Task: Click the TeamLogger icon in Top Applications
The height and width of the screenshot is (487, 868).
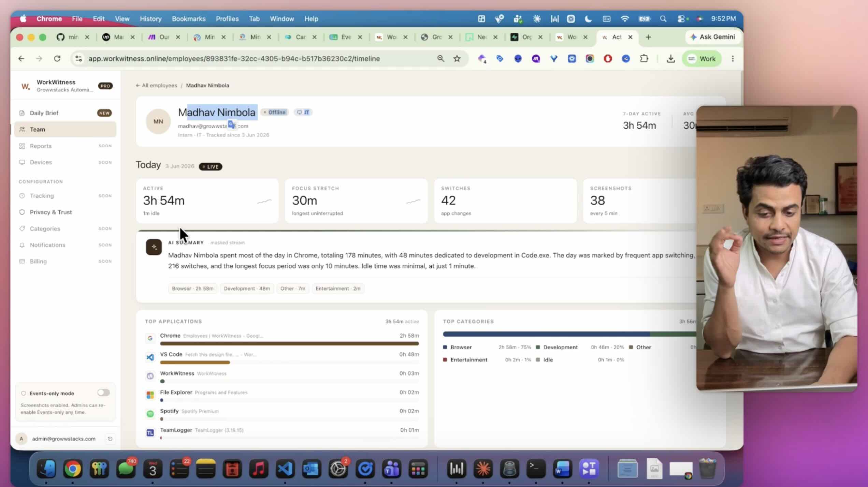Action: [150, 433]
